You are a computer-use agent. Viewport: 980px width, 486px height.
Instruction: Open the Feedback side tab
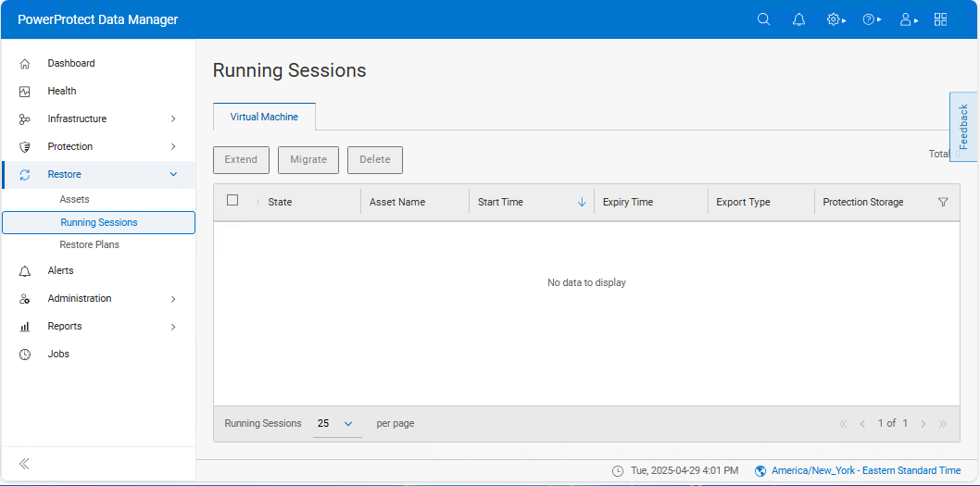tap(963, 127)
